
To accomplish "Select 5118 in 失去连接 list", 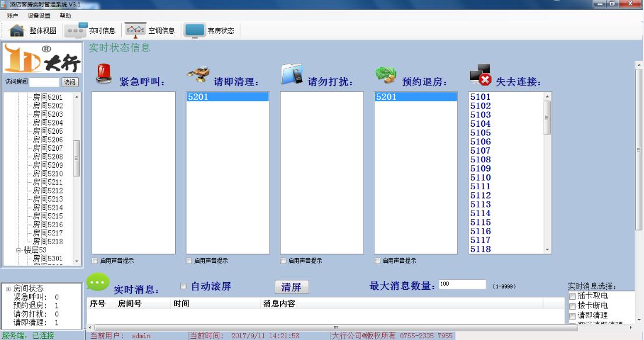I will point(481,249).
